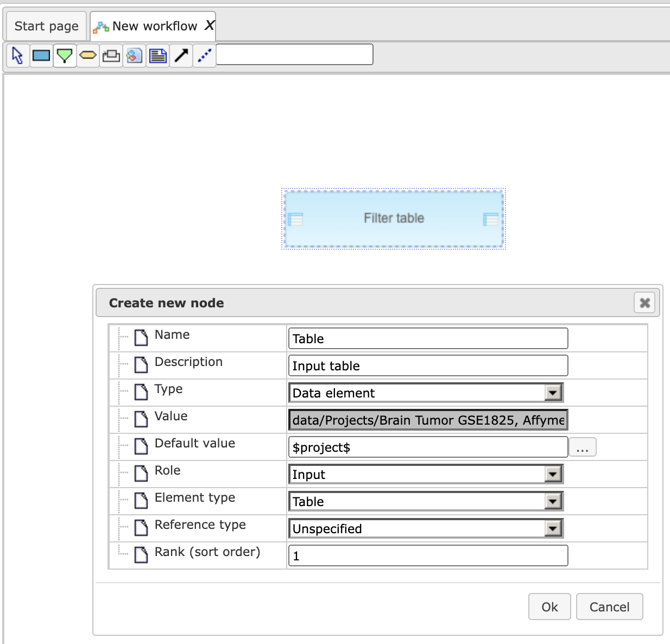Click page icon beside Description row
This screenshot has width=670, height=644.
(141, 365)
